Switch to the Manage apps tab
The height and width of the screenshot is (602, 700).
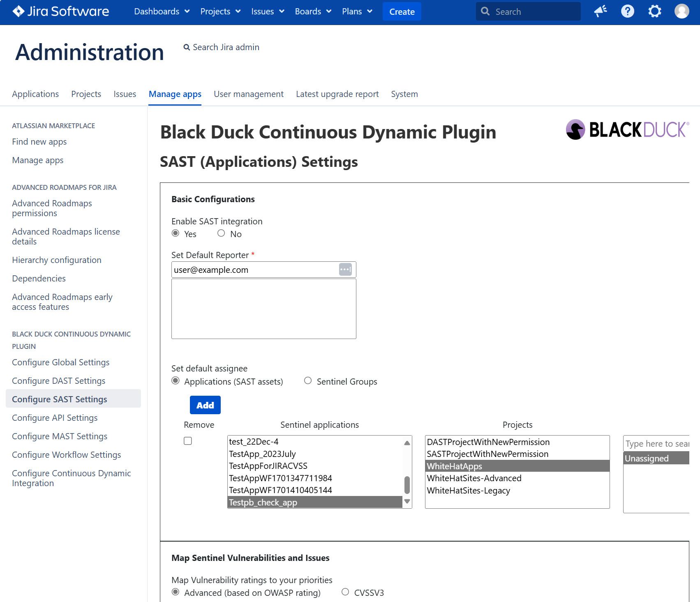[x=175, y=94]
